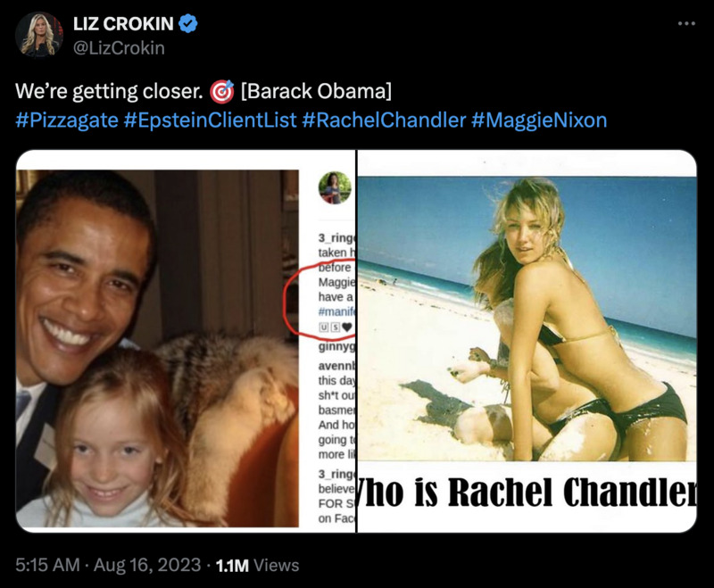Click the 1.1M Views counter
The width and height of the screenshot is (714, 588).
pos(257,565)
